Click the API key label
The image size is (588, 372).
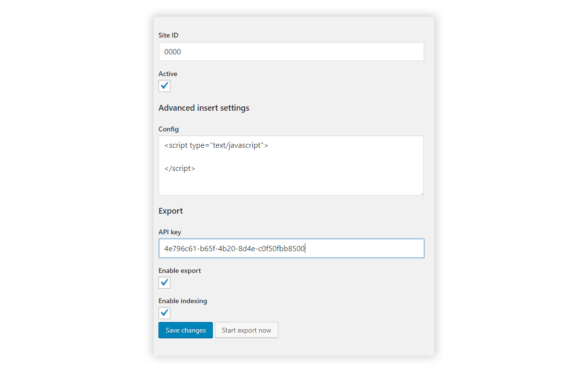tap(170, 232)
